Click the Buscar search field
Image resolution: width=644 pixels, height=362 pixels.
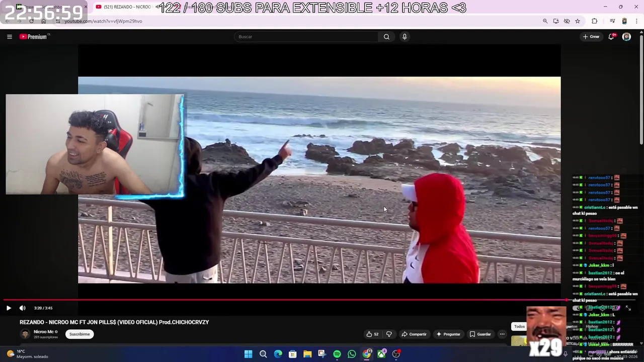pos(306,37)
